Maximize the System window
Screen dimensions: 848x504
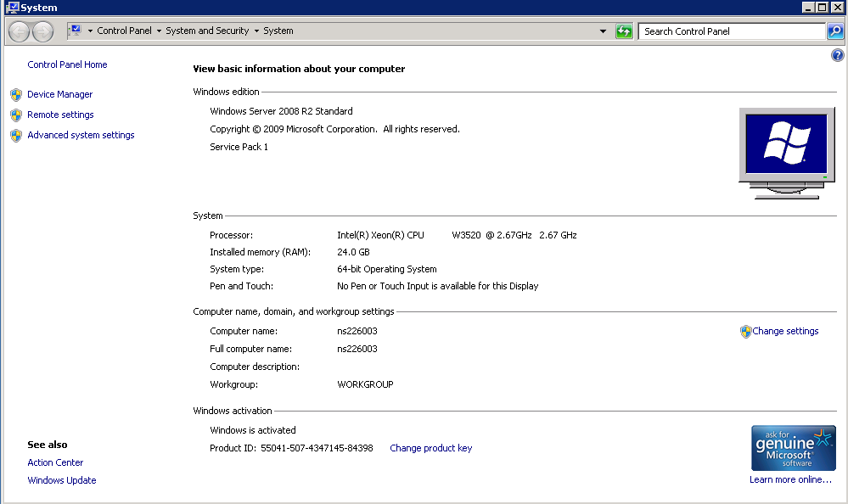(822, 7)
